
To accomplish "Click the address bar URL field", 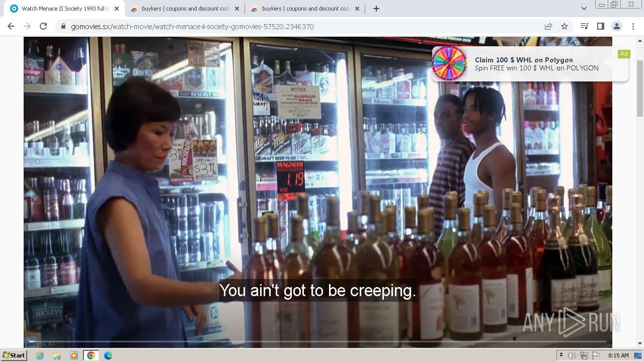I will coord(302,26).
